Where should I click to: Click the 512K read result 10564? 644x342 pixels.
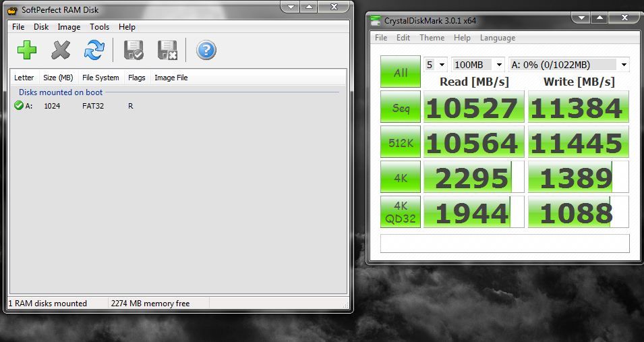[x=474, y=142]
